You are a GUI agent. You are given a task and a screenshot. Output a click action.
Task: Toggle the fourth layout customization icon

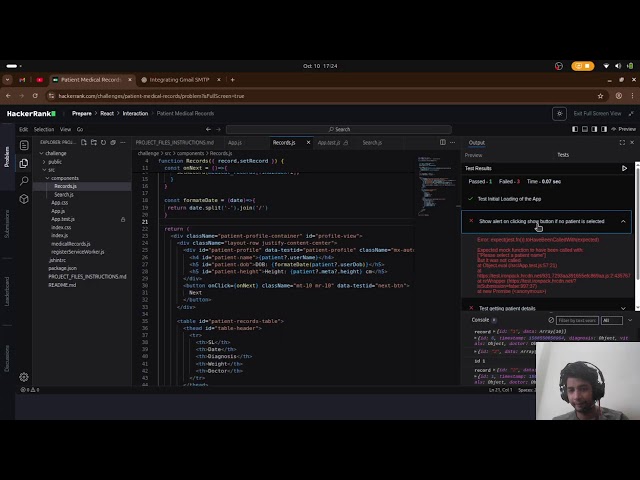pos(604,129)
